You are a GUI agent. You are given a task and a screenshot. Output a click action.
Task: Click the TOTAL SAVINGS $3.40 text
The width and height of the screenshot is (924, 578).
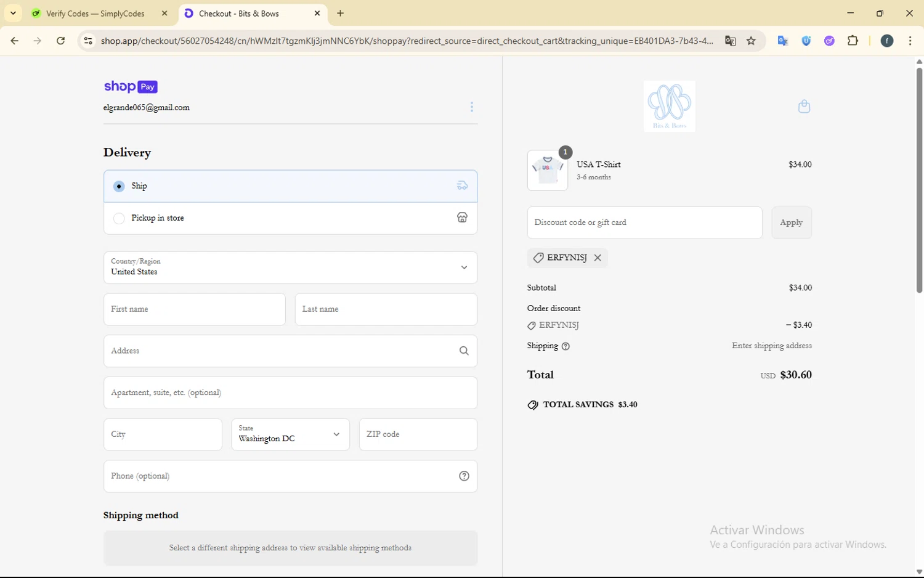coord(590,405)
